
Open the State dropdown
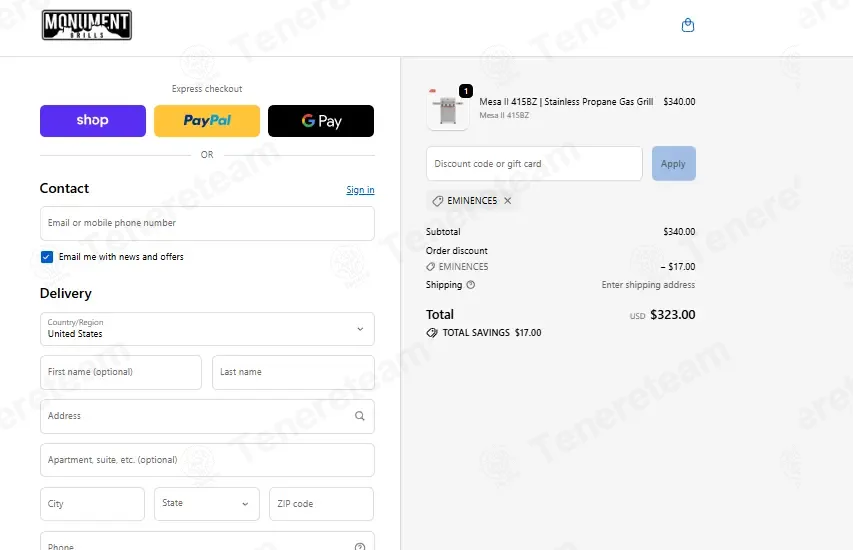pyautogui.click(x=207, y=504)
